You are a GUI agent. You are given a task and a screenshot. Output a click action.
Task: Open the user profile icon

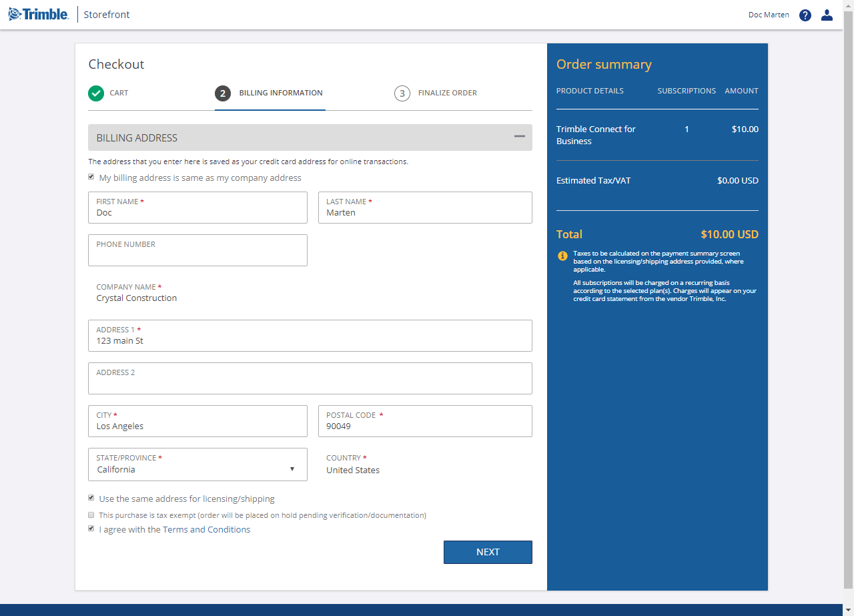pyautogui.click(x=827, y=15)
